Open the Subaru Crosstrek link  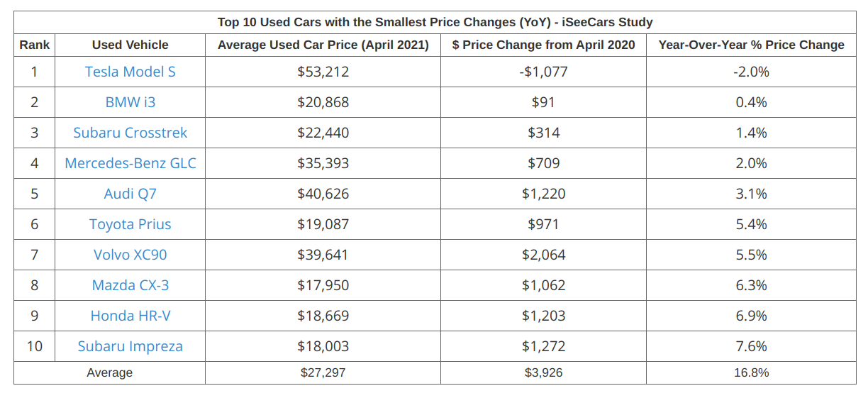click(x=130, y=133)
